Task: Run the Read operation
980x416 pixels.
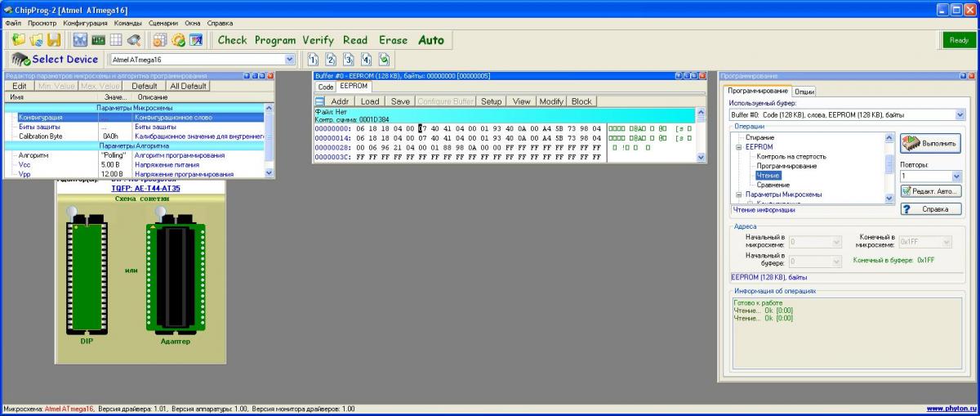Action: point(355,39)
